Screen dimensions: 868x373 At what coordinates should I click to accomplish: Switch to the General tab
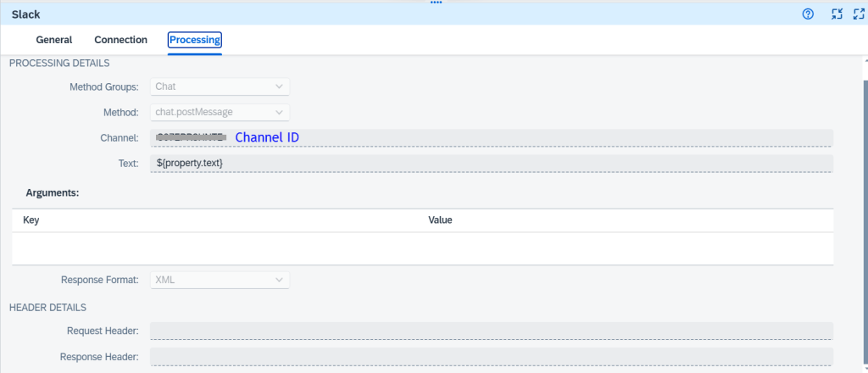53,40
